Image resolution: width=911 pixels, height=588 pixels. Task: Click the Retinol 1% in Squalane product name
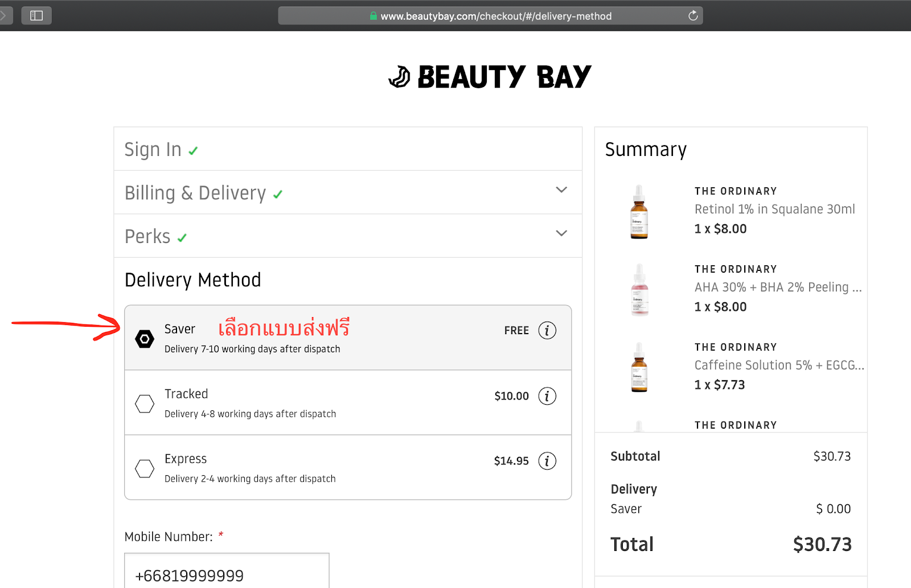tap(774, 209)
